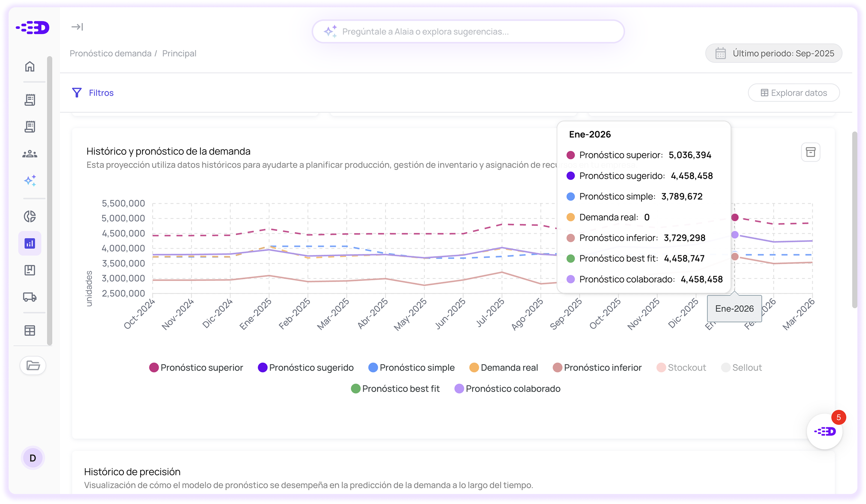Image resolution: width=866 pixels, height=504 pixels.
Task: Expand the collapsed sidebar with arrow icon
Action: pos(77,27)
